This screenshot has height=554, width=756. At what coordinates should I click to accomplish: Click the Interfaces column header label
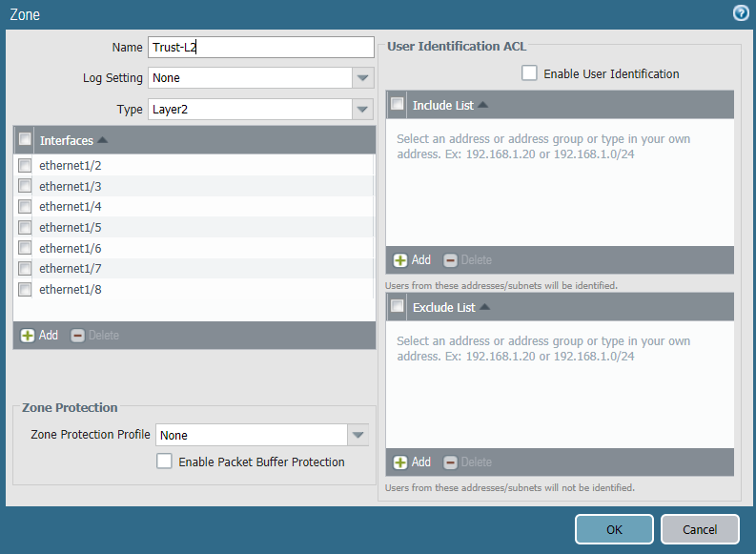coord(67,140)
